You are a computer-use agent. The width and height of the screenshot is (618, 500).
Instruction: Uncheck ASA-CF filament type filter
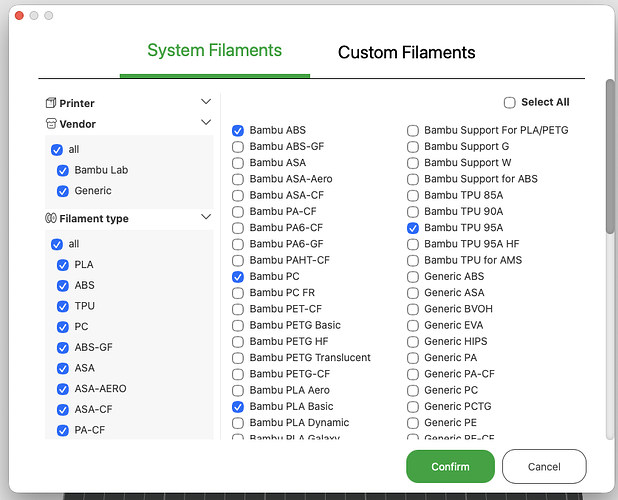click(63, 410)
